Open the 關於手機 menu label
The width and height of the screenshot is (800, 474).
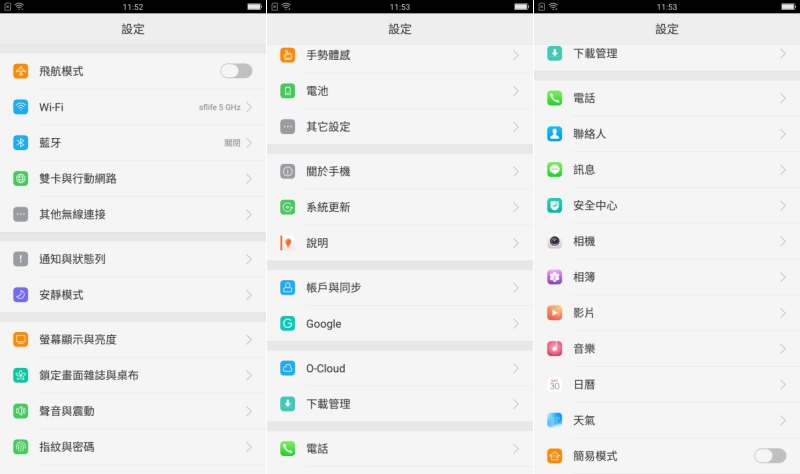[328, 171]
